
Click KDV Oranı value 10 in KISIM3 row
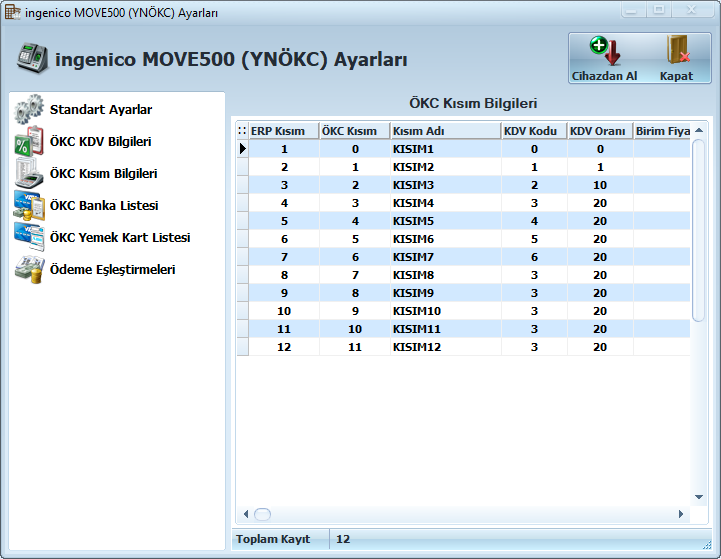click(600, 185)
